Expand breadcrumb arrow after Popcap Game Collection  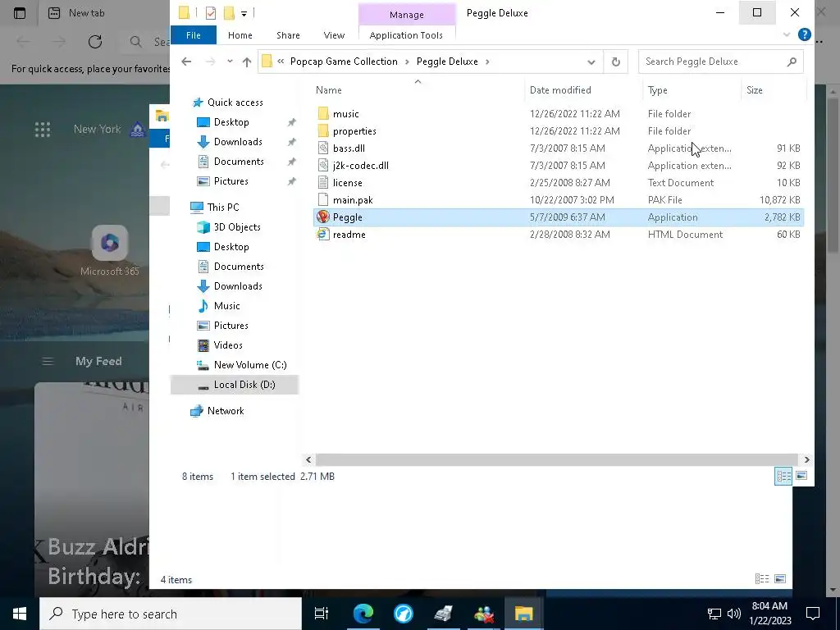click(x=407, y=62)
